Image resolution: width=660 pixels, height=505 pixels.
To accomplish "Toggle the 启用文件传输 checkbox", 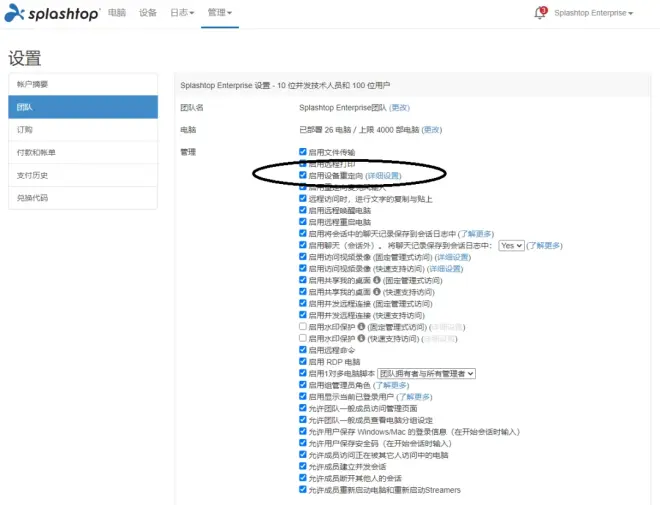I will (303, 152).
